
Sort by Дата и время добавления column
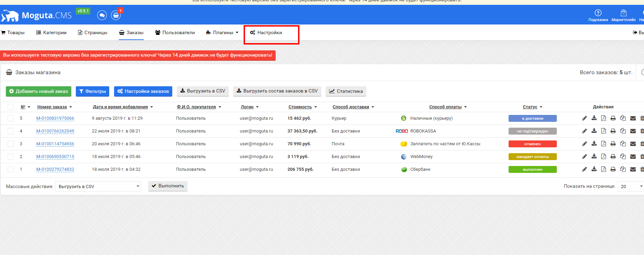pos(123,107)
